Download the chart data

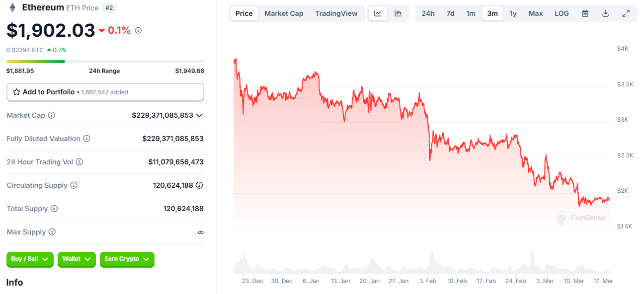pyautogui.click(x=605, y=13)
